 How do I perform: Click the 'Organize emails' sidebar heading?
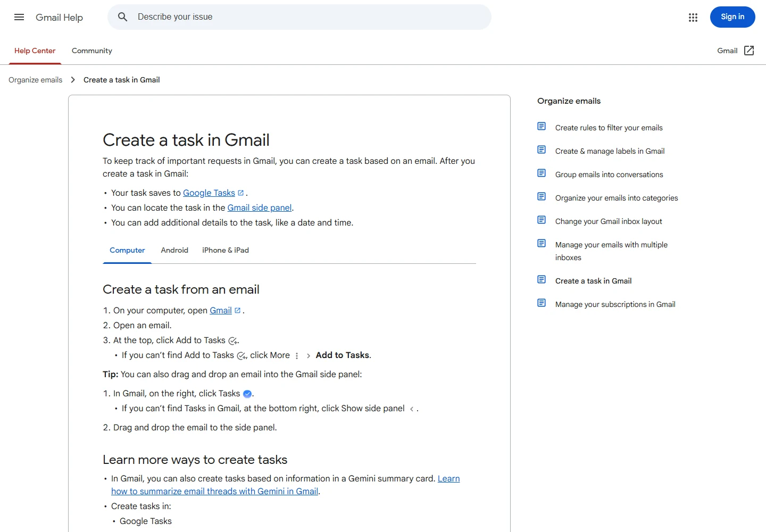(569, 101)
